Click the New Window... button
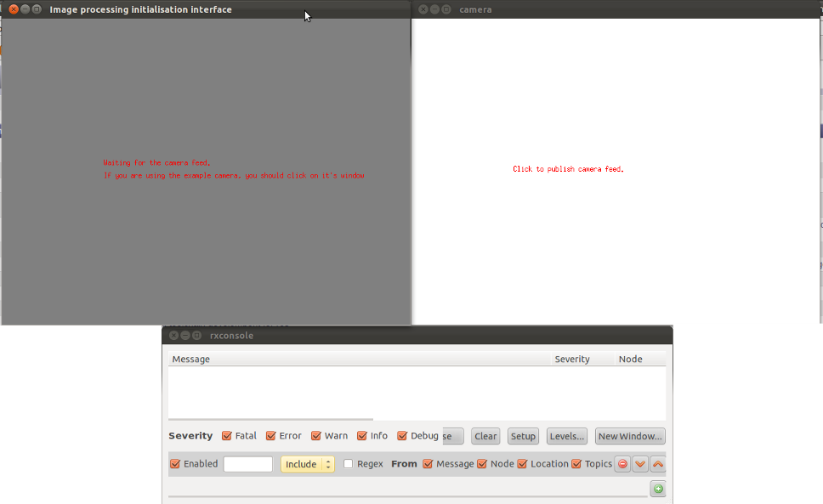 (x=630, y=436)
